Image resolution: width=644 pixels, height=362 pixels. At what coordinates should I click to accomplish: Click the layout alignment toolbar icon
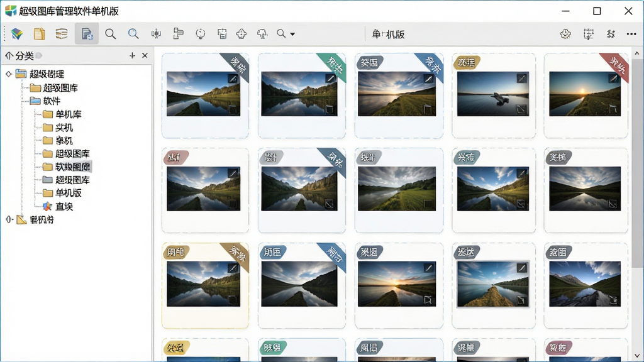coord(178,34)
